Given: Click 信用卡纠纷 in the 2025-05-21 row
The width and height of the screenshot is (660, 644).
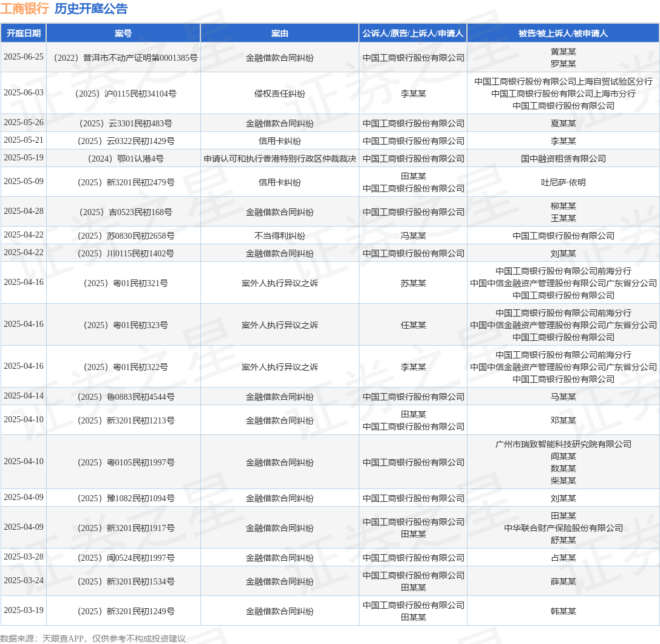Looking at the screenshot, I should 279,141.
